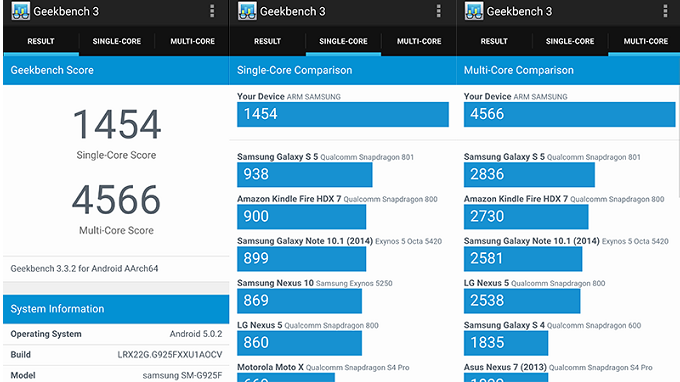Screen dimensions: 680x382
Task: Click Your Device 1454 bar
Action: point(343,114)
